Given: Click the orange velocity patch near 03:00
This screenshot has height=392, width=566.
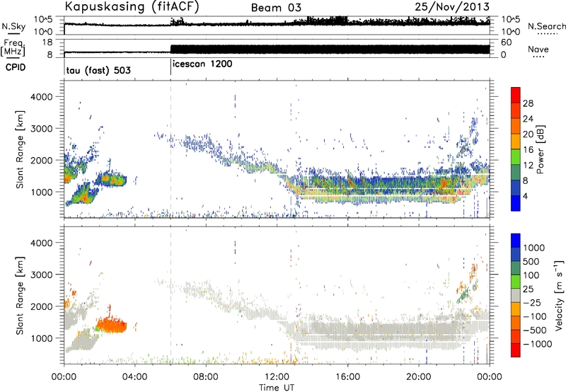Looking at the screenshot, I should click(x=111, y=325).
